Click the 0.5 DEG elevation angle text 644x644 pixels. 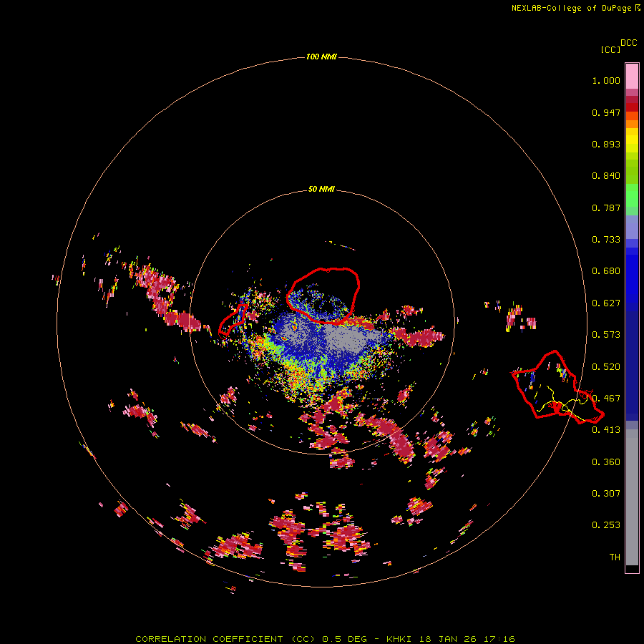pyautogui.click(x=346, y=639)
